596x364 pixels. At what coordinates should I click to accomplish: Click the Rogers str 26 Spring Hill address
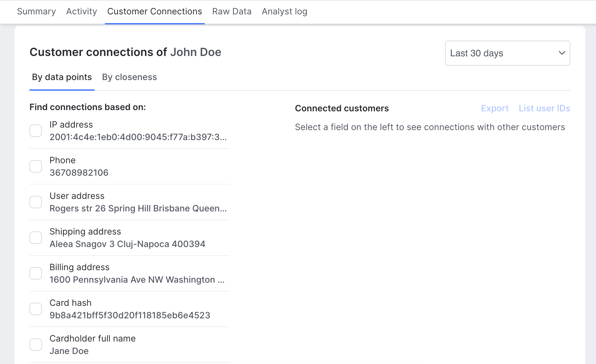pos(138,208)
